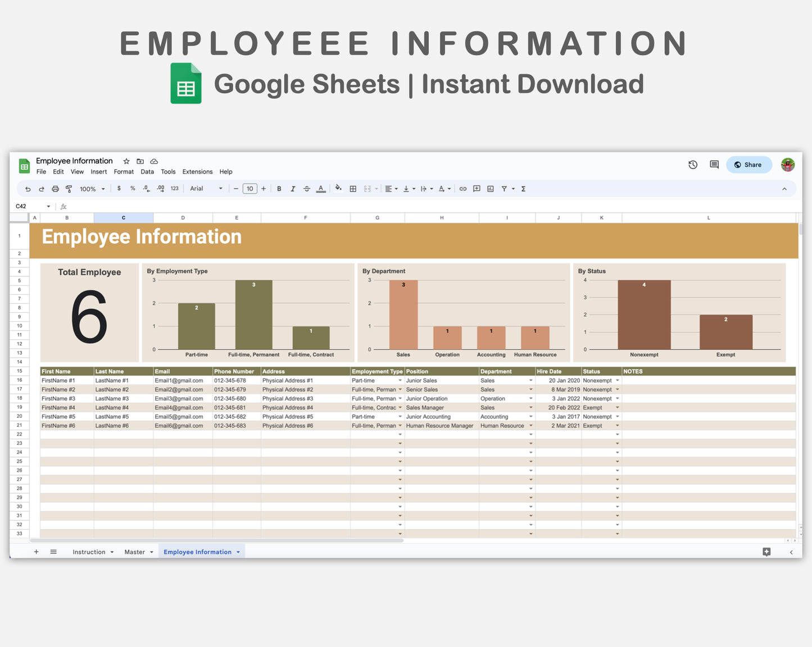Screen dimensions: 812x647
Task: Click the Insert chart icon
Action: pos(489,189)
